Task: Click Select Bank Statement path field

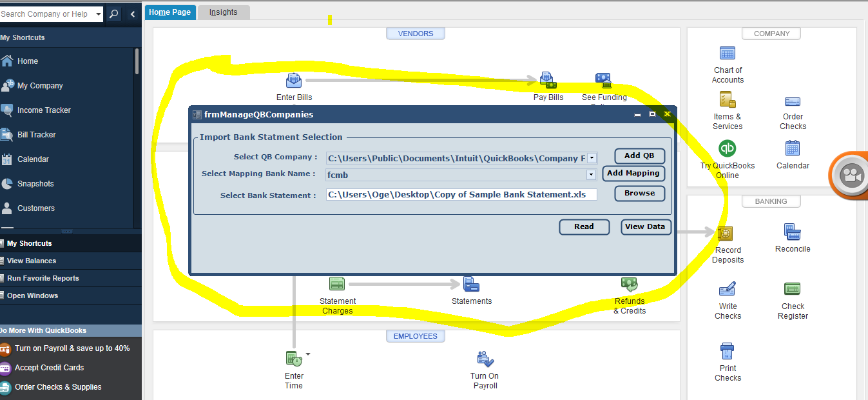Action: pyautogui.click(x=461, y=194)
